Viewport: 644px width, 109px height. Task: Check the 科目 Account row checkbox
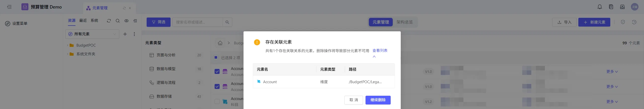coord(217,101)
